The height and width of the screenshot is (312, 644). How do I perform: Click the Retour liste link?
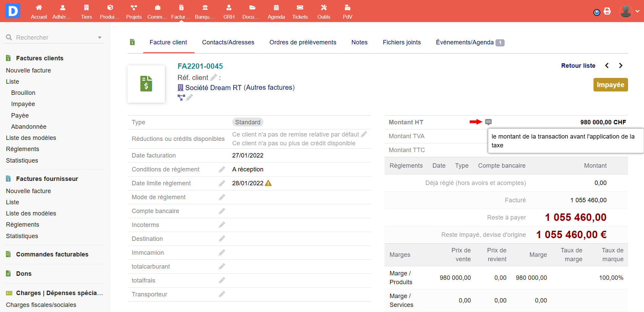578,66
